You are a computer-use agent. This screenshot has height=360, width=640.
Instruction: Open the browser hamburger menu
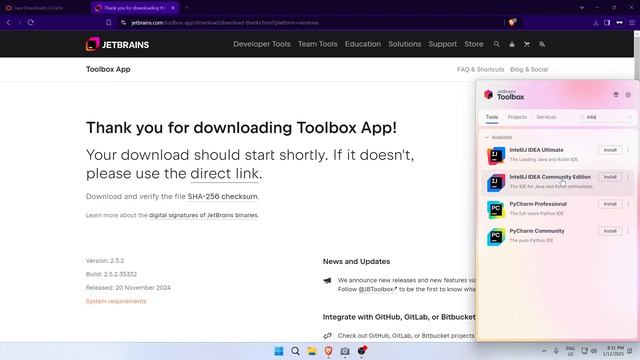coord(631,22)
